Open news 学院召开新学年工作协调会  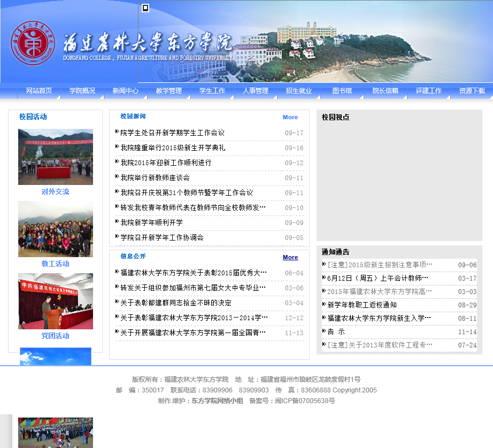coord(162,237)
